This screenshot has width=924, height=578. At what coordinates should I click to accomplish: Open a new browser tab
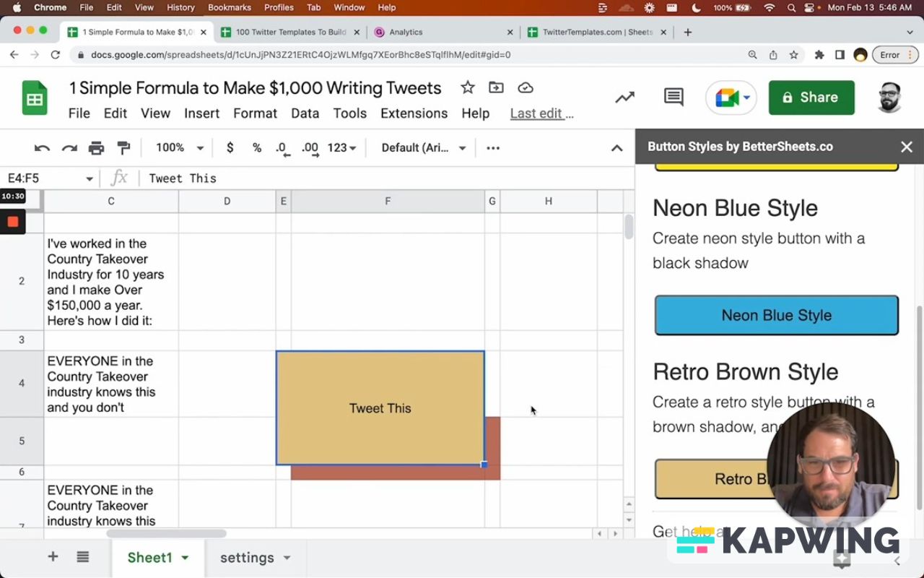coord(688,33)
